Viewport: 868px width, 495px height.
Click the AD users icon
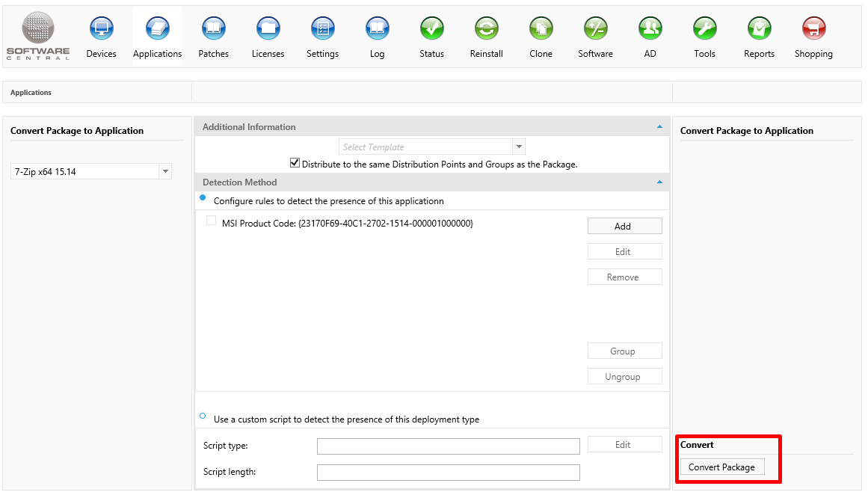click(650, 30)
